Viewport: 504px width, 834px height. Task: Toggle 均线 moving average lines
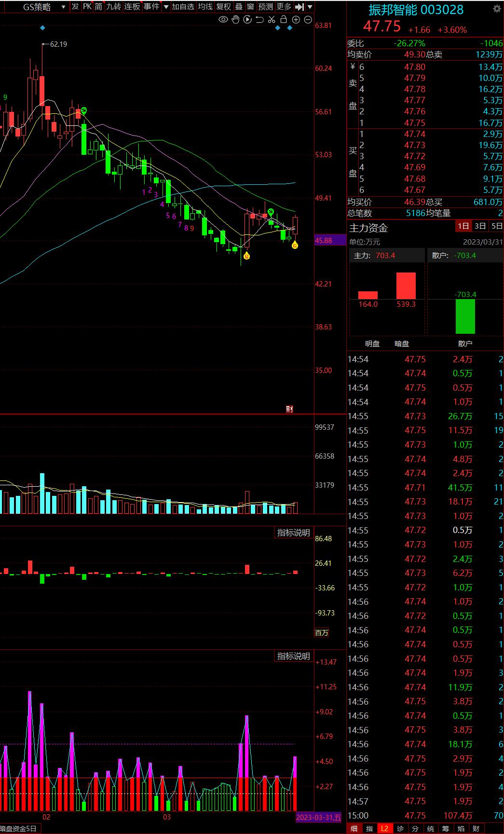205,6
